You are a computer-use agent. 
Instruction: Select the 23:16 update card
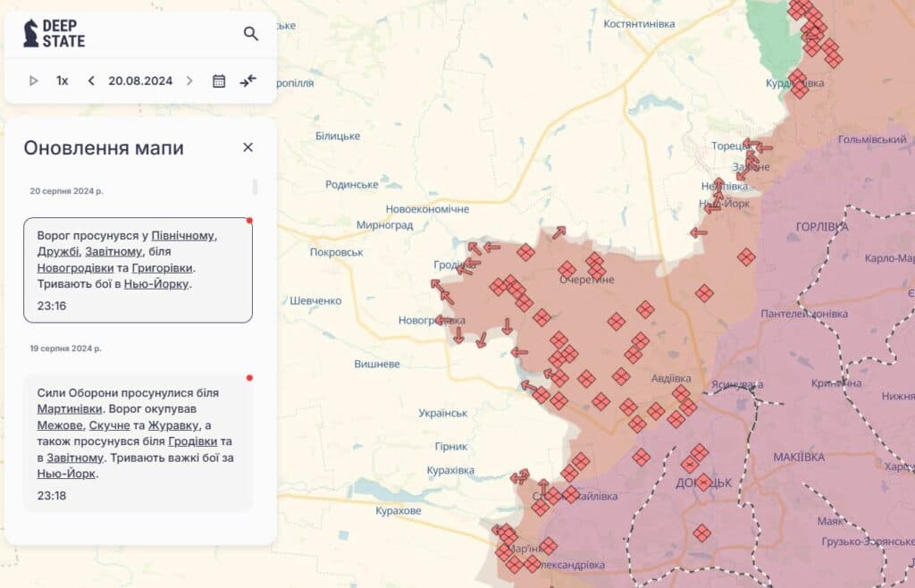(x=138, y=270)
